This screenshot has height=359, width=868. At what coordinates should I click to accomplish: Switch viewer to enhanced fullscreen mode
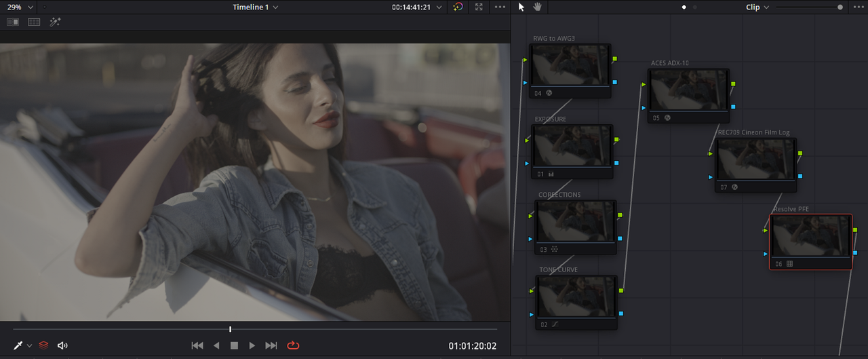[x=479, y=7]
